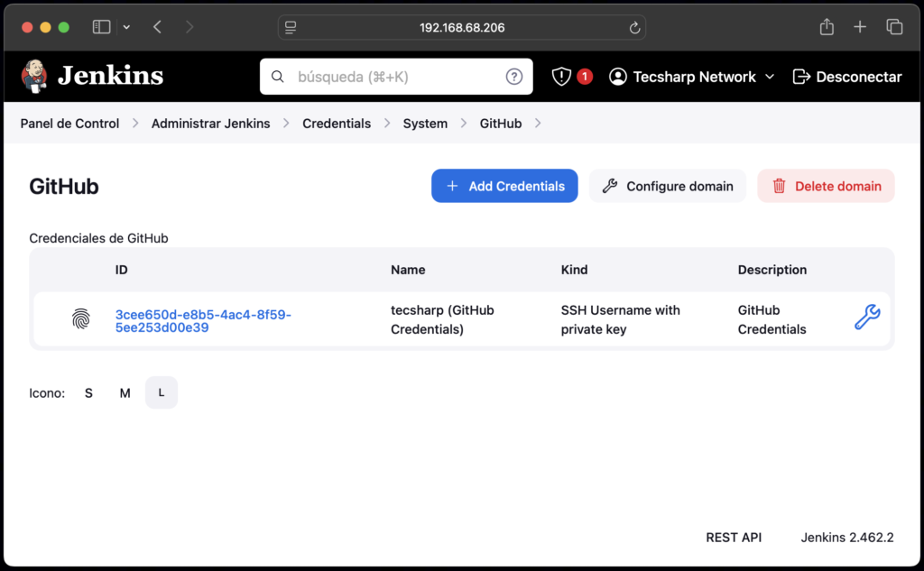Open a new tab with plus icon
The image size is (924, 571).
[x=860, y=26]
